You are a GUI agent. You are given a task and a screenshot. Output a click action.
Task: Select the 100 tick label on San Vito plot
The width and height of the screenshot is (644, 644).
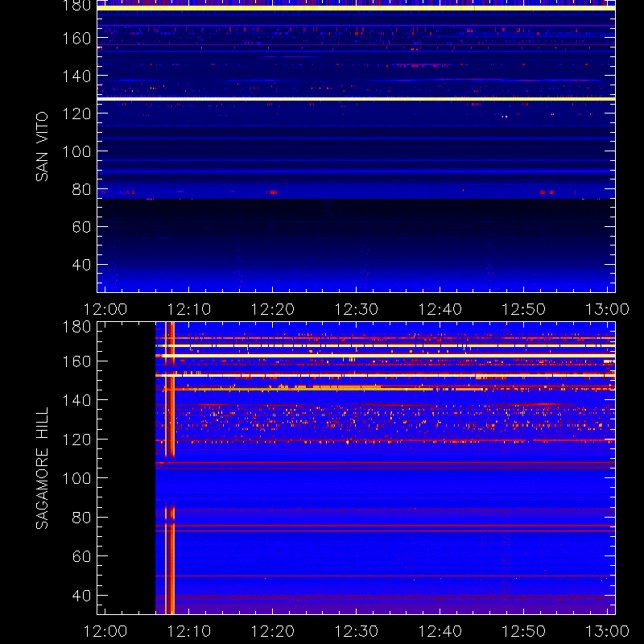point(76,151)
